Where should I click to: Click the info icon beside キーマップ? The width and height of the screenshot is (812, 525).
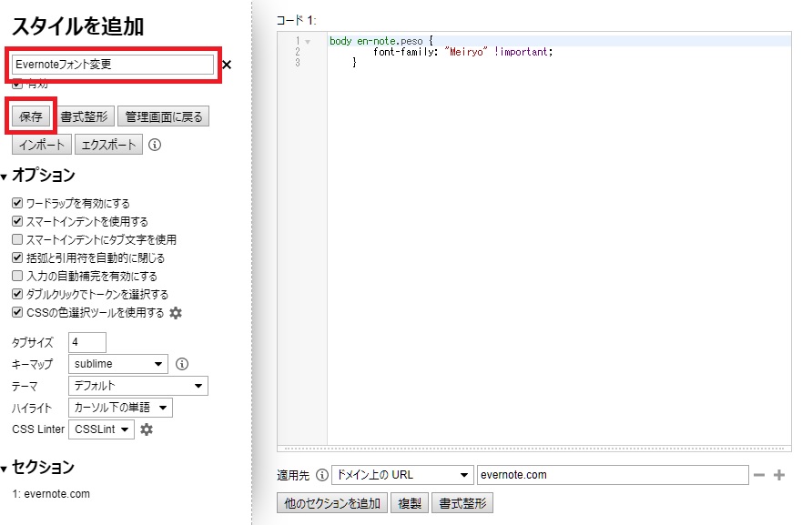pos(181,364)
